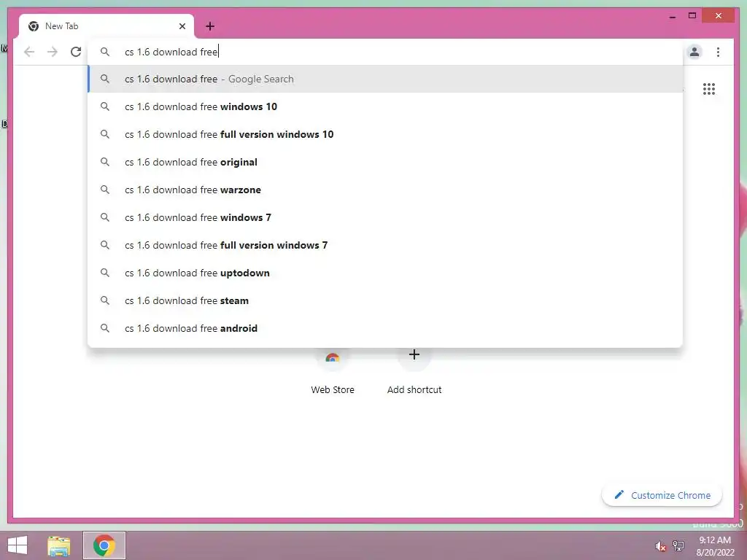Choose 'cs 1.6 download free - Google Search' suggestion
Image resolution: width=747 pixels, height=560 pixels.
pos(385,79)
